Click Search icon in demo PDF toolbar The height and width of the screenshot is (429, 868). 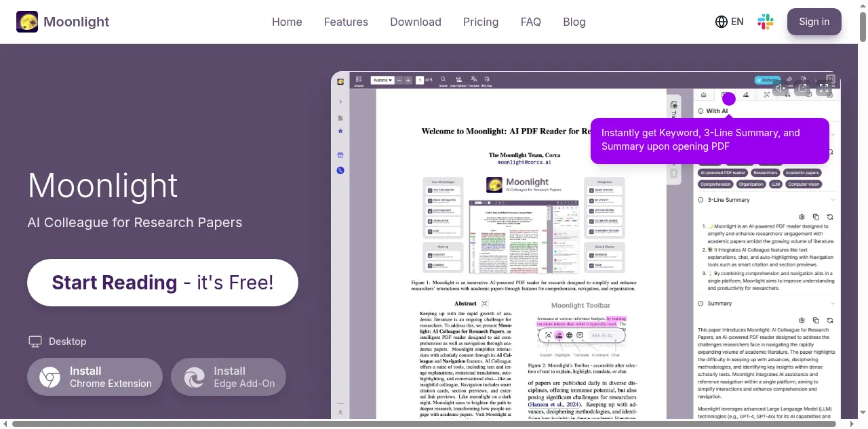point(443,81)
